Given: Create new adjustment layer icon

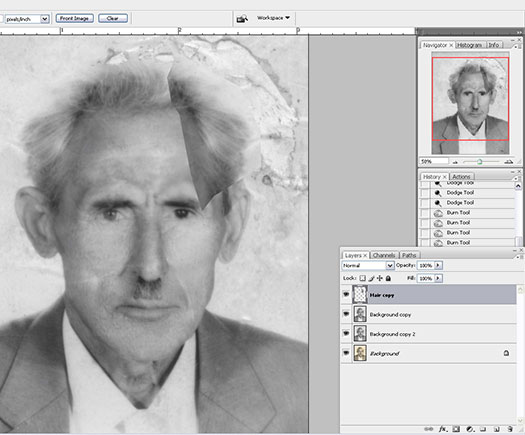Looking at the screenshot, I should (x=470, y=429).
